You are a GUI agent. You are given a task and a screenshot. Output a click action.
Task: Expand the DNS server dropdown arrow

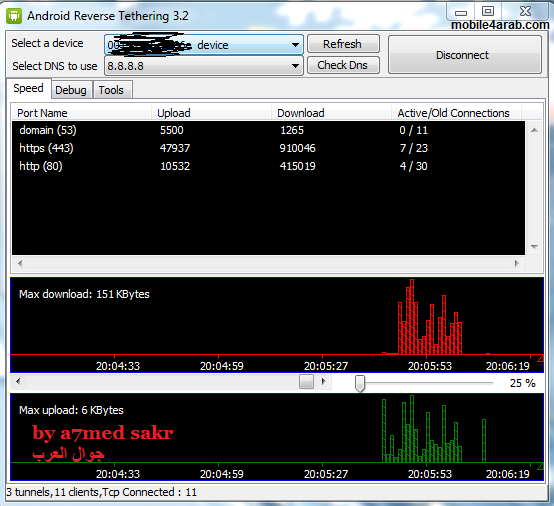(295, 66)
